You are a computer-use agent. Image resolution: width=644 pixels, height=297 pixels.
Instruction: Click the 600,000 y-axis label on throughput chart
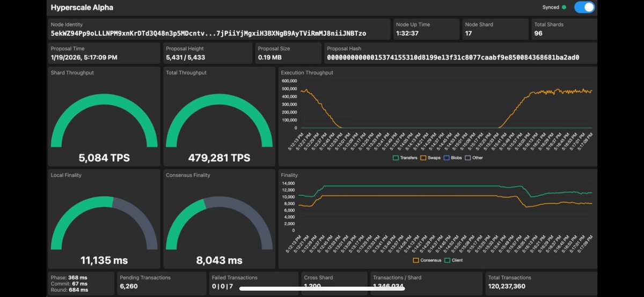tap(289, 80)
